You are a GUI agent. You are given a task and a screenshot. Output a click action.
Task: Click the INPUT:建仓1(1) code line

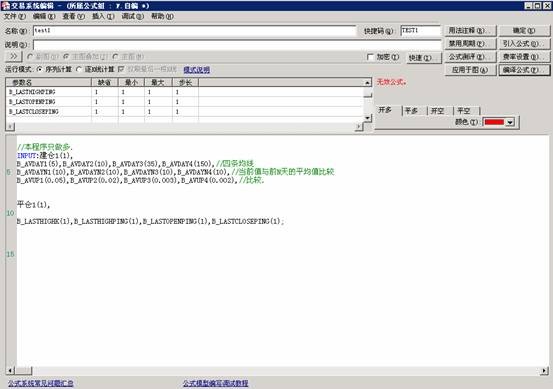(45, 155)
